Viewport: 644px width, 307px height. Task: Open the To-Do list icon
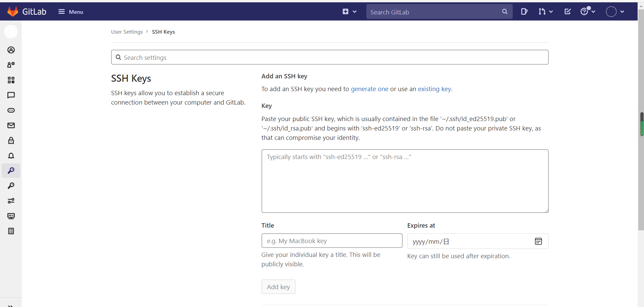tap(568, 12)
